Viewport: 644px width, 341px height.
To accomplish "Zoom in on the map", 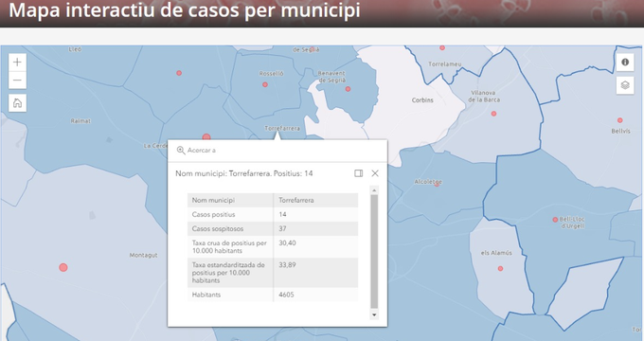I will [17, 63].
